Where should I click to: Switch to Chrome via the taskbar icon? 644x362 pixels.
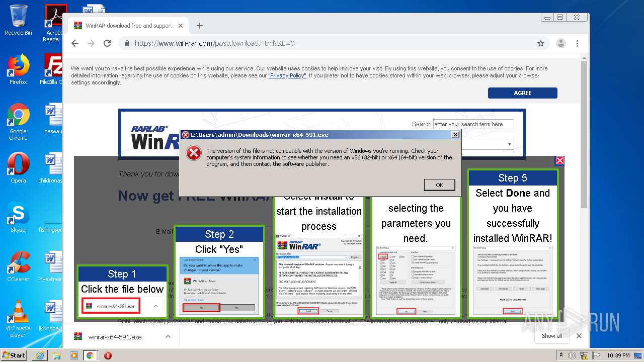90,355
